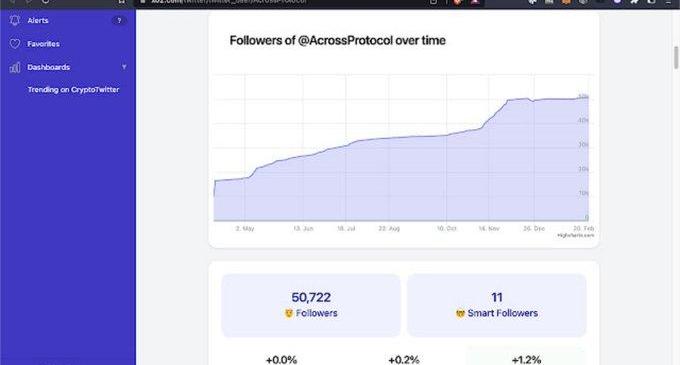Click the Brave shield icon in address bar
Image resolution: width=680 pixels, height=365 pixels.
[458, 2]
